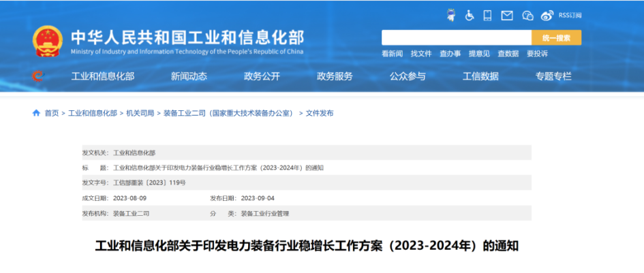The image size is (644, 273).
Task: Select 查办事 search shortcut
Action: click(x=450, y=54)
